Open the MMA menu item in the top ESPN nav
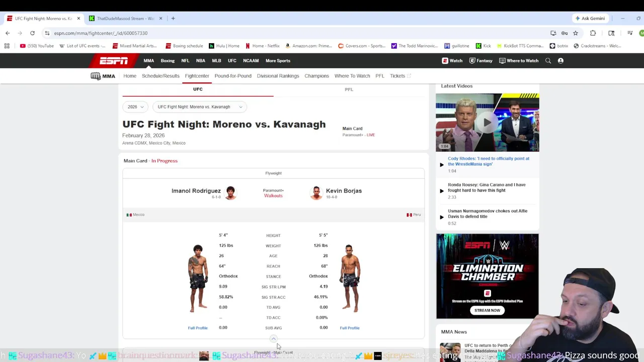 click(149, 61)
